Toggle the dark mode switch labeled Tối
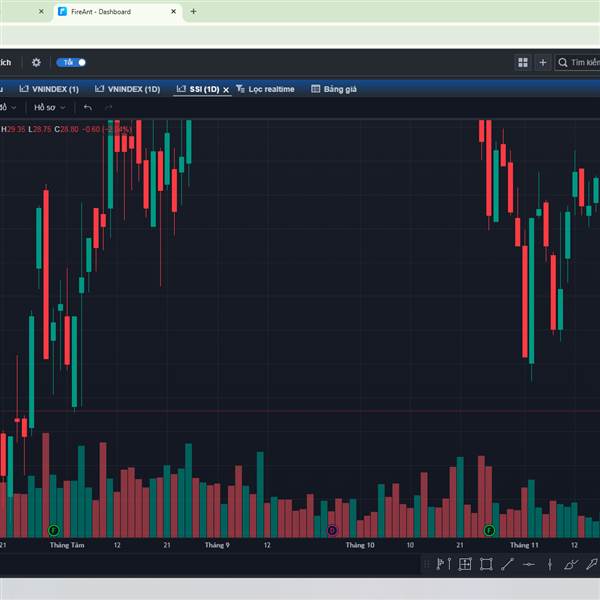This screenshot has height=600, width=600. click(x=71, y=62)
